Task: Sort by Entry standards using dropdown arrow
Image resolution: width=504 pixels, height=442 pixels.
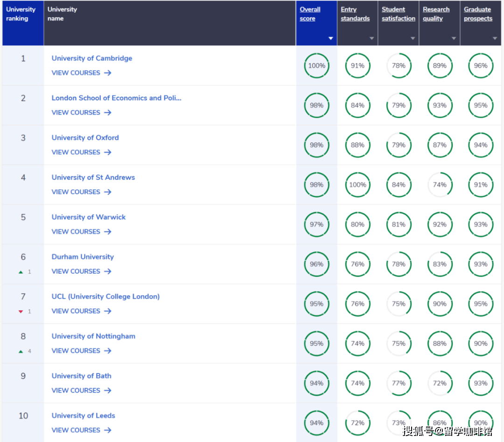Action: 372,38
